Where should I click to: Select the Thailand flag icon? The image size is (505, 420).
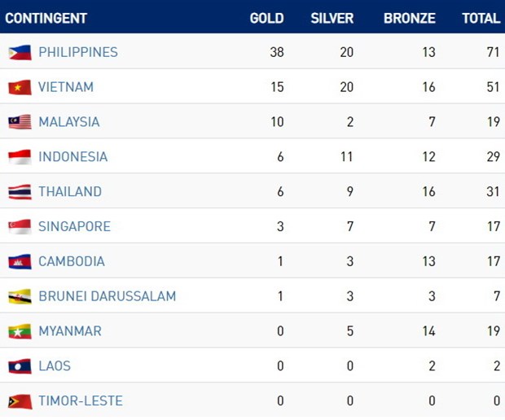(20, 192)
